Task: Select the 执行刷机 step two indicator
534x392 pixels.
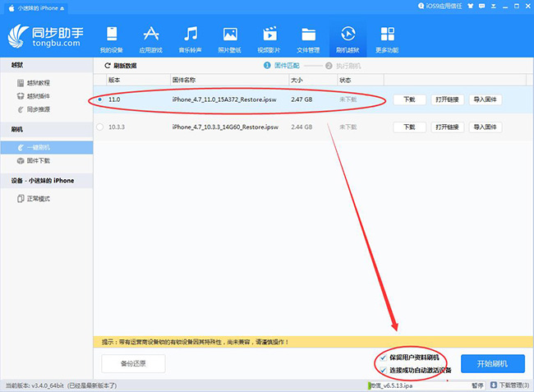Action: [x=343, y=66]
